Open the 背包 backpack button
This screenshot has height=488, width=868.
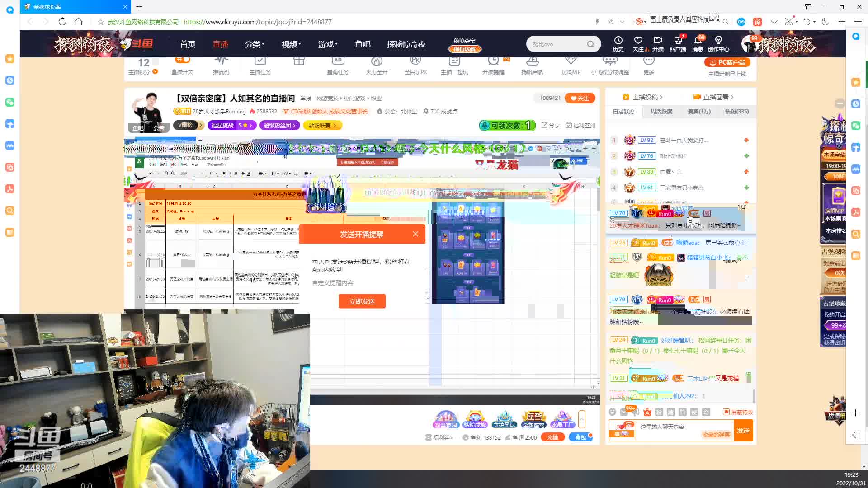tap(580, 437)
